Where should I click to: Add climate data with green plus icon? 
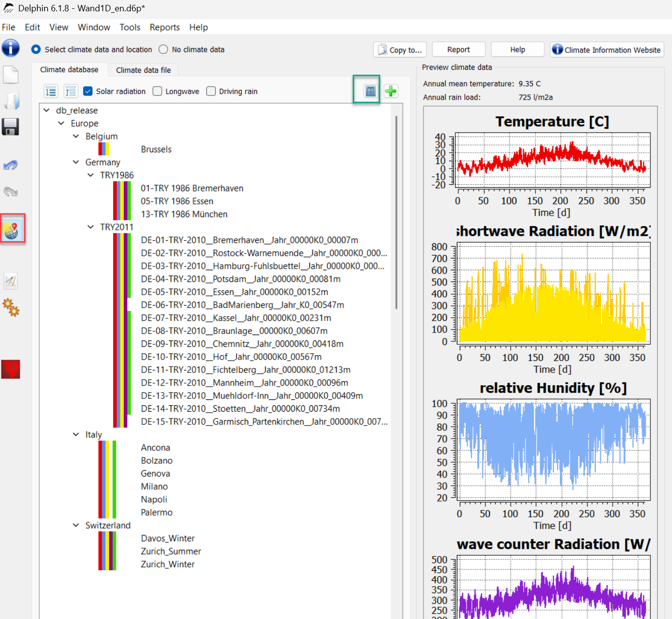[391, 91]
